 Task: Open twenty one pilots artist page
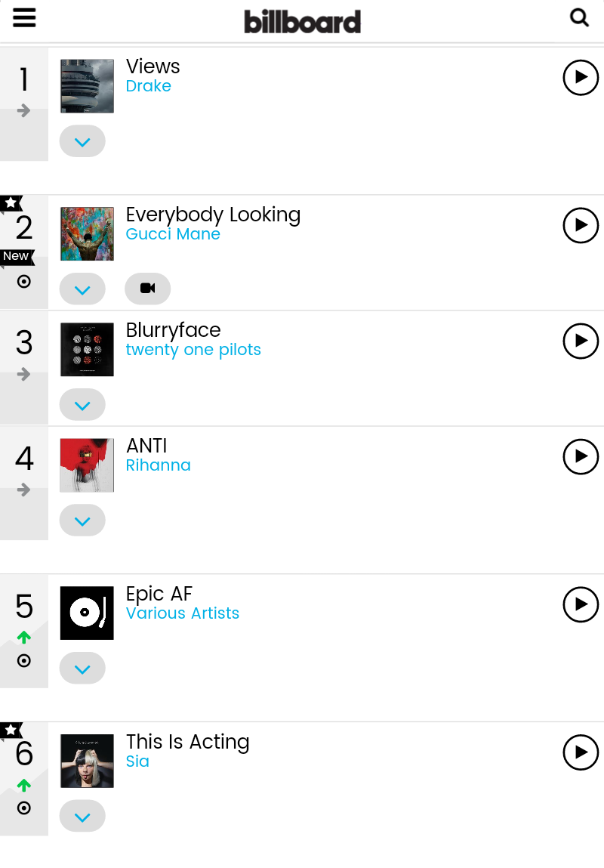[193, 350]
